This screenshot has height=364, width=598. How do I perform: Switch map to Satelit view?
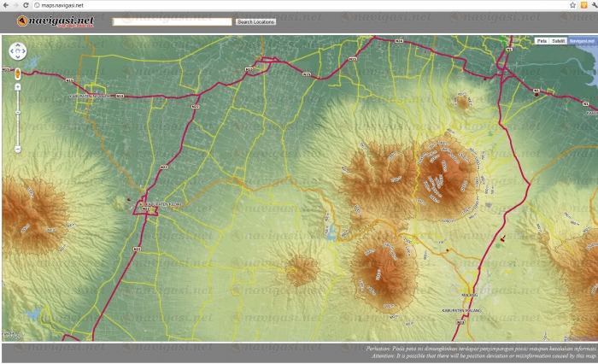tap(558, 40)
